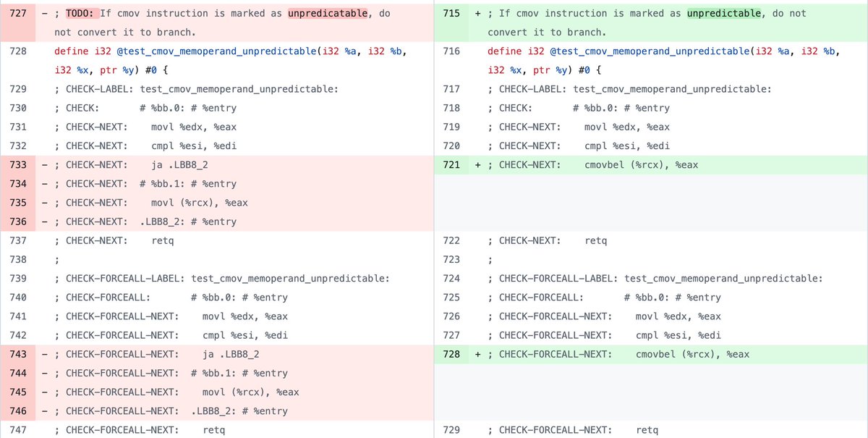Screen dimensions: 868x438
Task: Select deleted line number 743
Action: [x=18, y=354]
